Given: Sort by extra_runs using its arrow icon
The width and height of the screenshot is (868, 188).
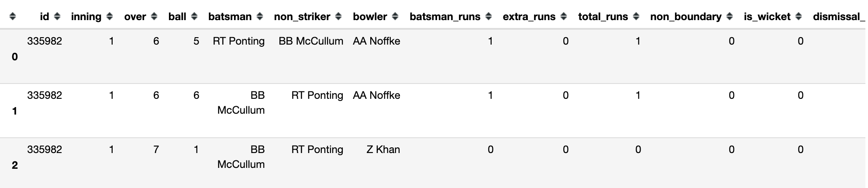Looking at the screenshot, I should coord(564,17).
